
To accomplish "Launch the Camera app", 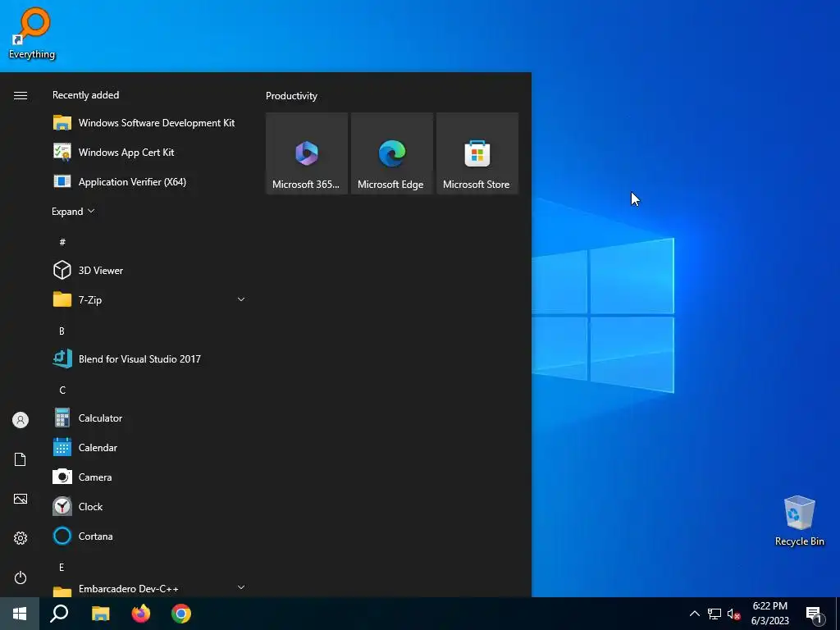I will [x=149, y=477].
